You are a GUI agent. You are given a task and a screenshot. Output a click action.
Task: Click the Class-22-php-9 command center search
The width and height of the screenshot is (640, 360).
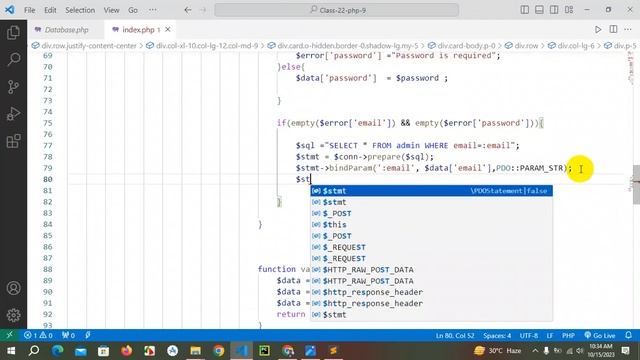tap(337, 10)
